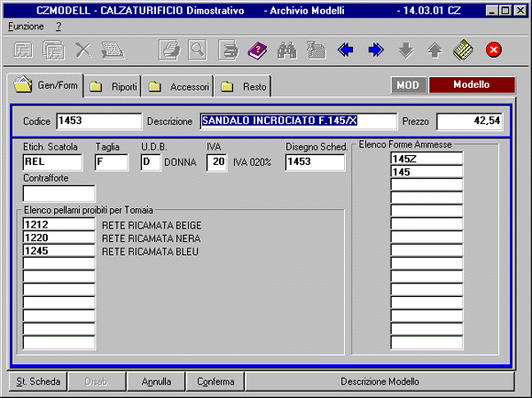The height and width of the screenshot is (398, 532).
Task: Click the grey up arrow icon
Action: coord(434,51)
